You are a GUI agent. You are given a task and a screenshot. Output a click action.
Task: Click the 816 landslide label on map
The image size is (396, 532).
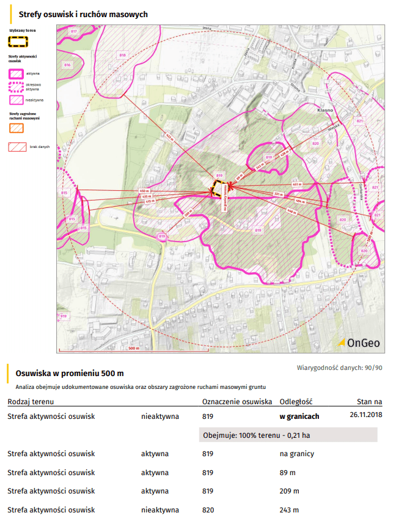click(x=67, y=65)
